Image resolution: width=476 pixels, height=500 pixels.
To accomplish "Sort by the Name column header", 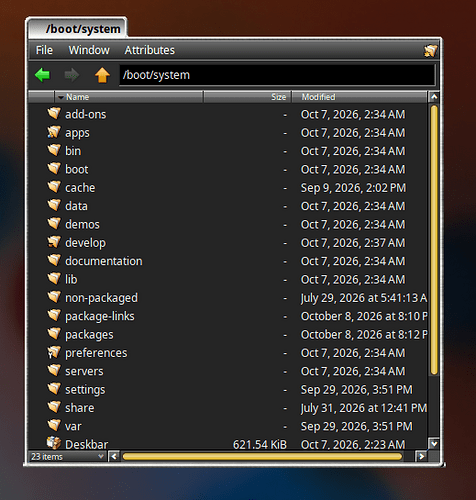I will click(x=129, y=97).
